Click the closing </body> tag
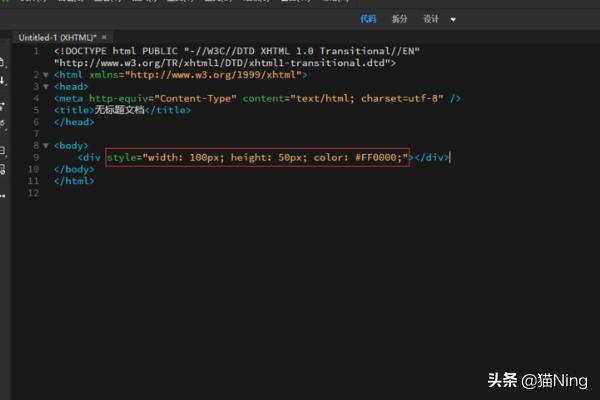The width and height of the screenshot is (600, 400). tap(74, 169)
